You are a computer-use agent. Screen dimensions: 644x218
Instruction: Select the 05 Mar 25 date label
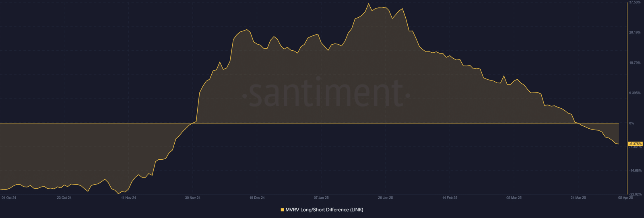point(514,198)
